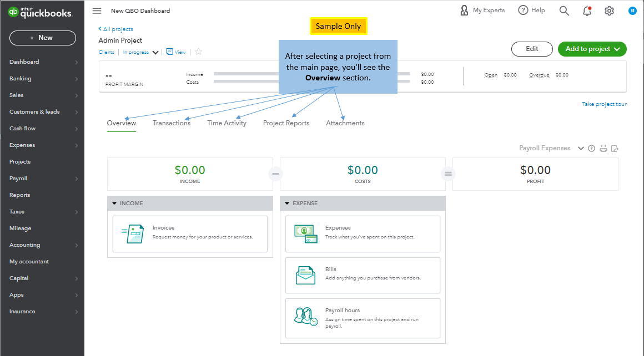This screenshot has width=644, height=356.
Task: Click the Add to project button
Action: [592, 49]
